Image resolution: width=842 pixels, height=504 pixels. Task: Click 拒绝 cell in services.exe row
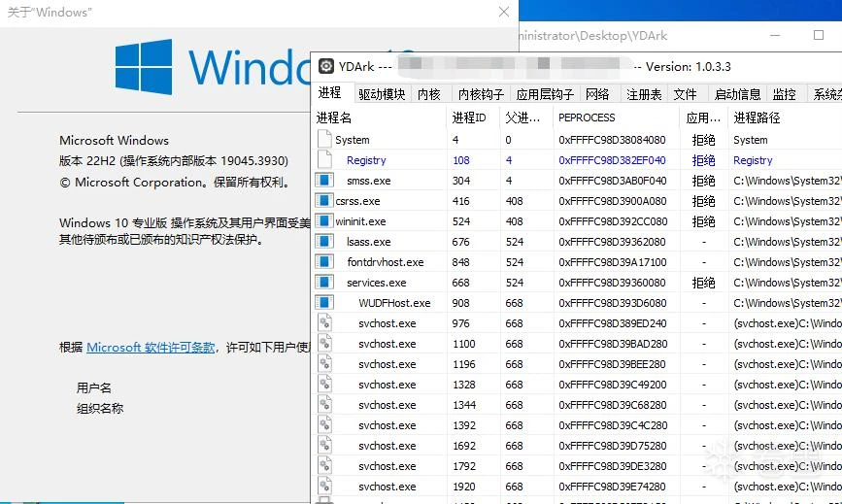coord(703,283)
